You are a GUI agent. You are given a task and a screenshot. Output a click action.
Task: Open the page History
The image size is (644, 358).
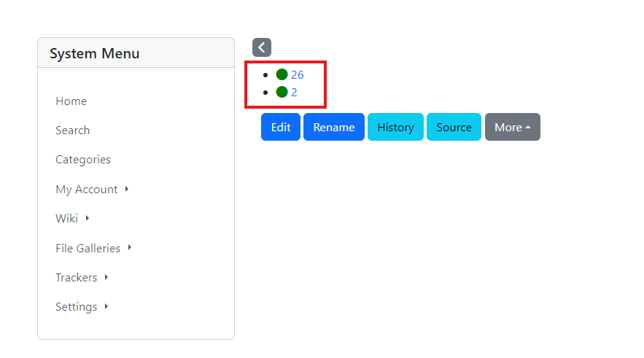tap(395, 127)
